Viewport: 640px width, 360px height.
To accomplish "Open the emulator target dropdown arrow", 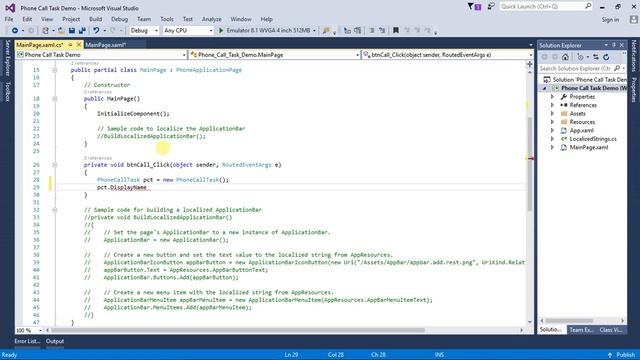I will tap(314, 31).
